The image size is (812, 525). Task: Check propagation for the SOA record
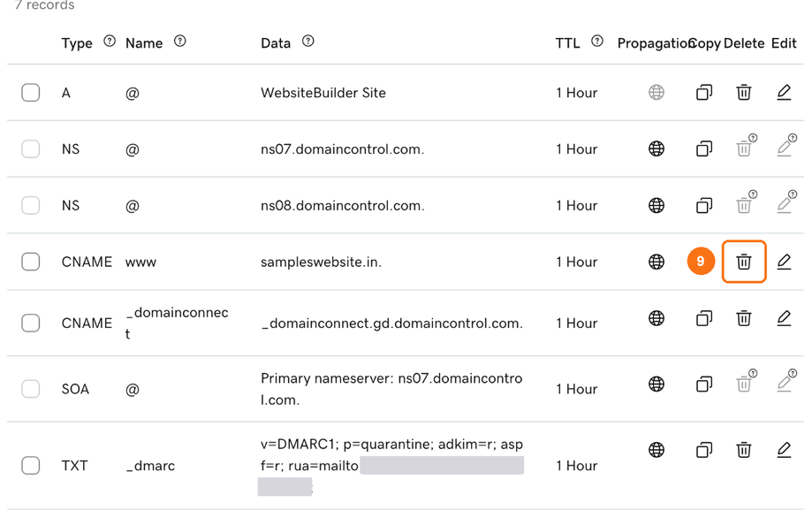[x=656, y=384]
